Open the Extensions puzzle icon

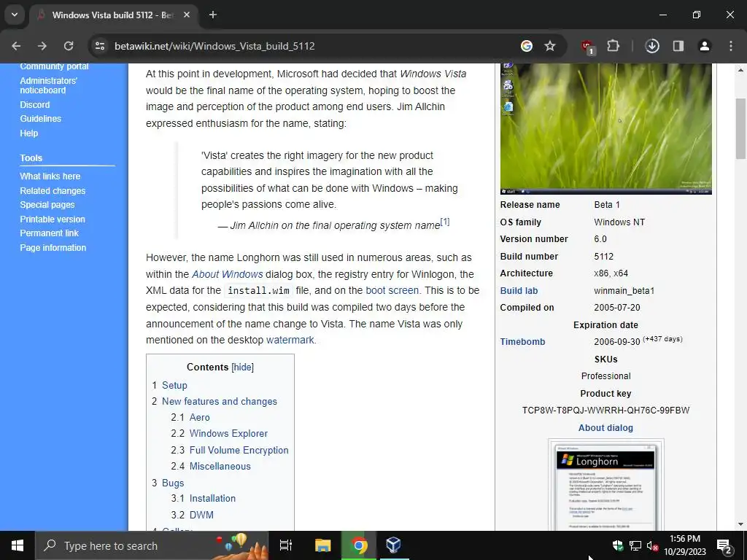(x=613, y=46)
